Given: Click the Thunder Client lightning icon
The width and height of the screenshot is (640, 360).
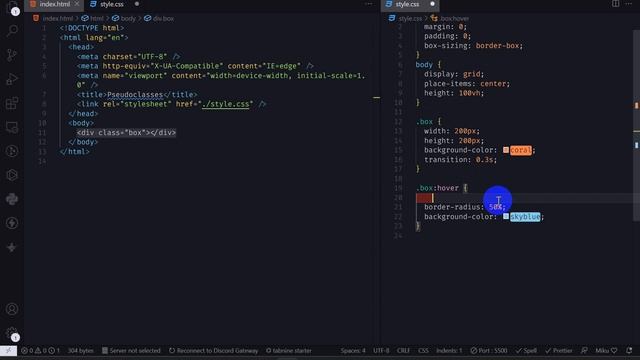Looking at the screenshot, I should 12,223.
